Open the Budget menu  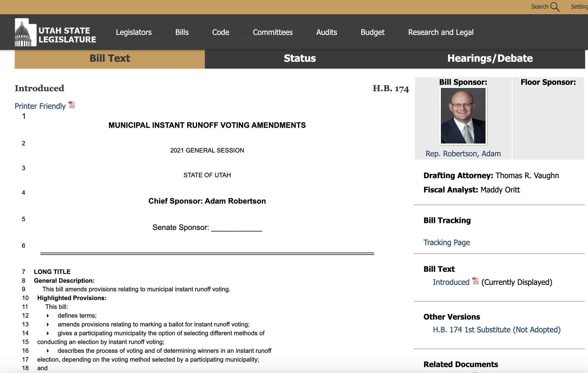[x=372, y=32]
